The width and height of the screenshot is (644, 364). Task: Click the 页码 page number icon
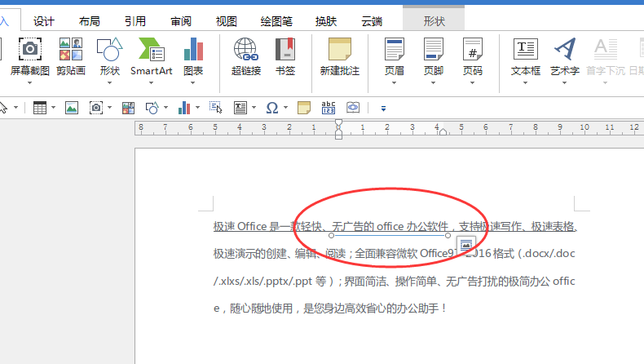[x=472, y=49]
